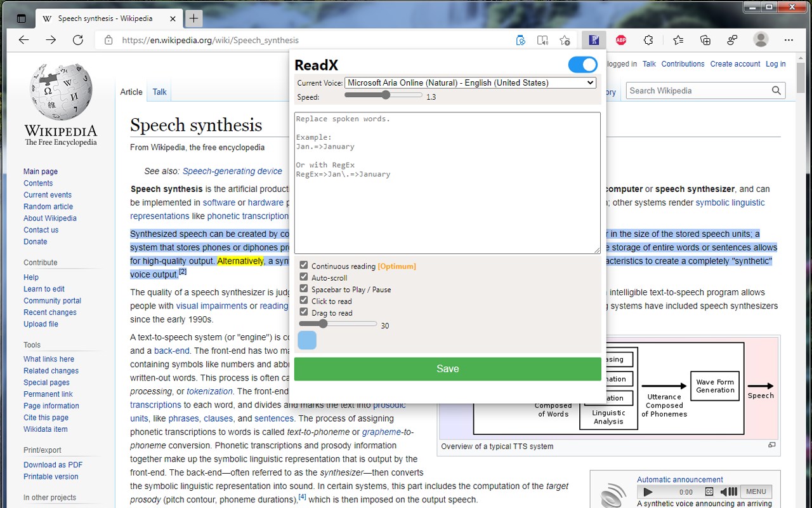This screenshot has width=812, height=508.
Task: Click the ABP Adblock Plus extension icon
Action: coord(621,40)
